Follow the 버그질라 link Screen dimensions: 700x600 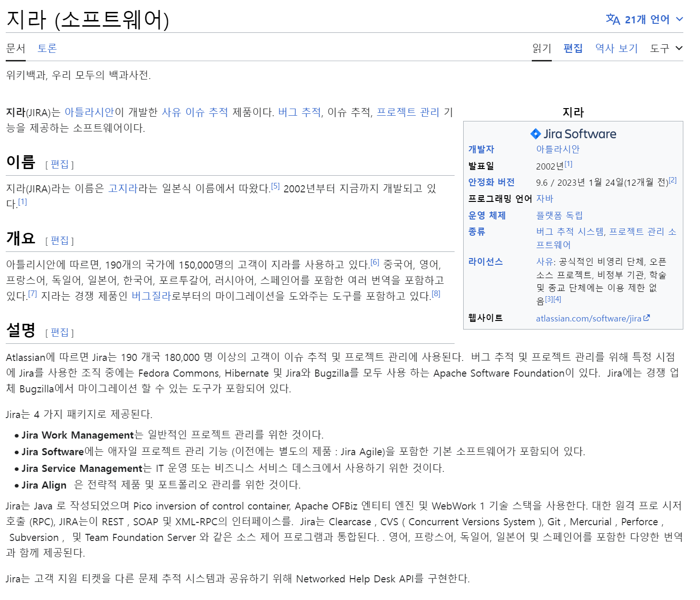tap(151, 296)
